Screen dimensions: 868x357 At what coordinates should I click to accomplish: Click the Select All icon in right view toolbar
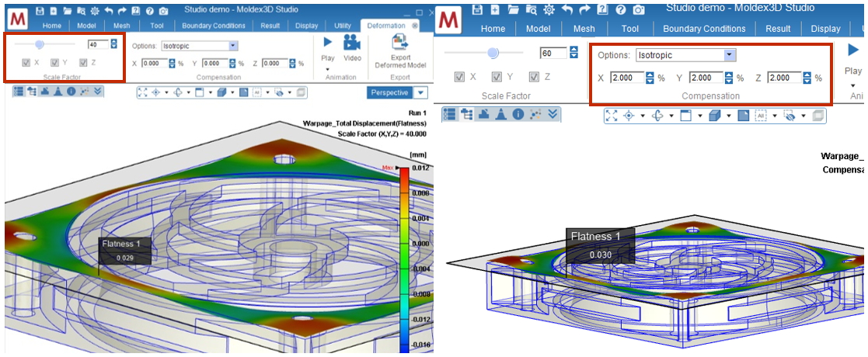(x=761, y=116)
